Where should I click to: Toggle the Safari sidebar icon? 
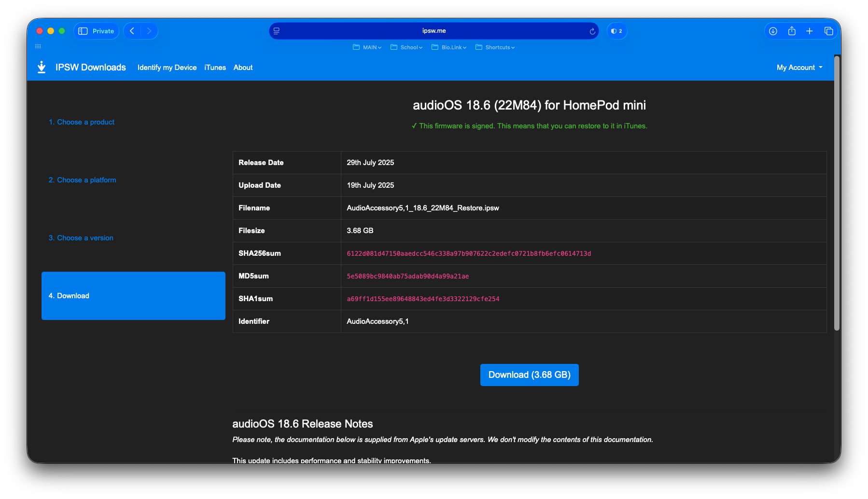83,31
